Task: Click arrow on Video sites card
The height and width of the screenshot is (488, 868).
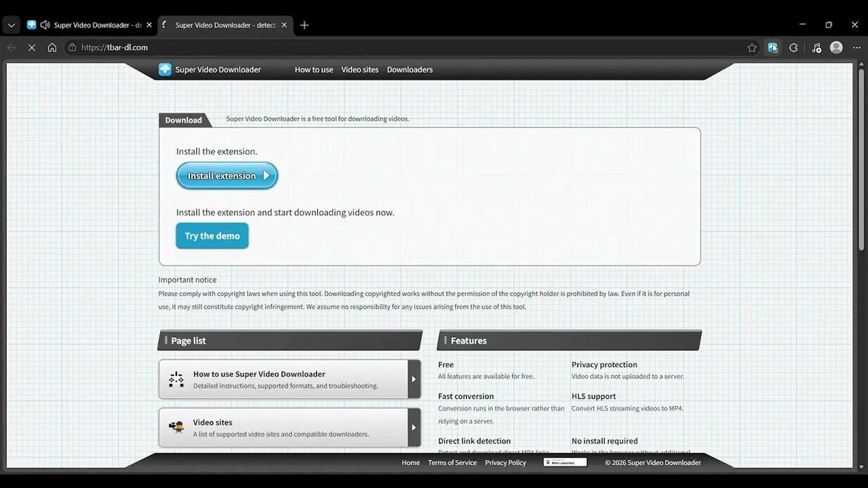Action: [414, 427]
